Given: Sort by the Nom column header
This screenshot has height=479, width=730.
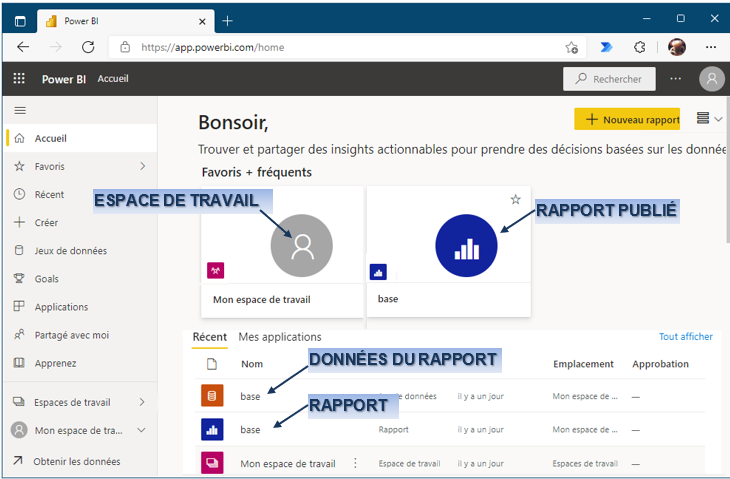Looking at the screenshot, I should pos(252,364).
